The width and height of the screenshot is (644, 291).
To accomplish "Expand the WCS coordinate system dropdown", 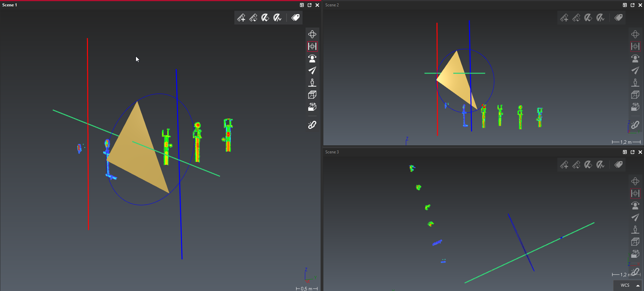I will (638, 285).
